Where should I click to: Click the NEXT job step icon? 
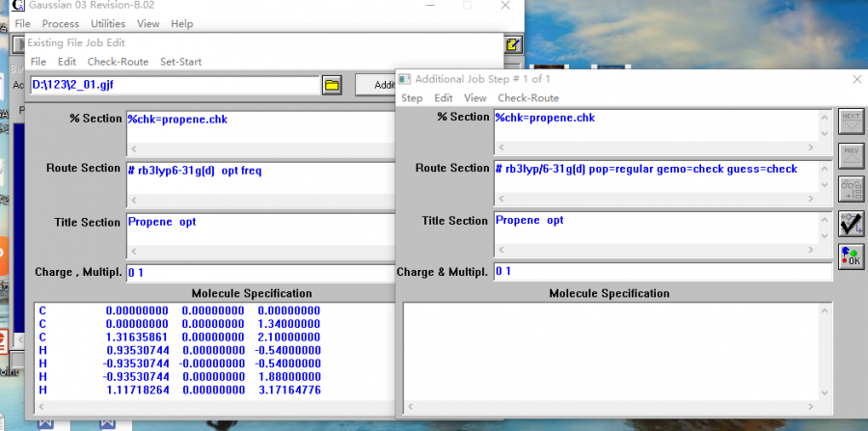tap(851, 121)
